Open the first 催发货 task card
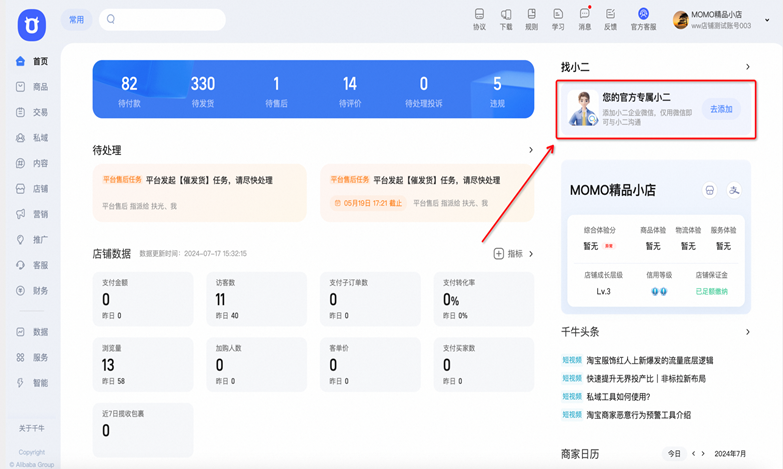Screen dimensions: 783x469 [199, 192]
